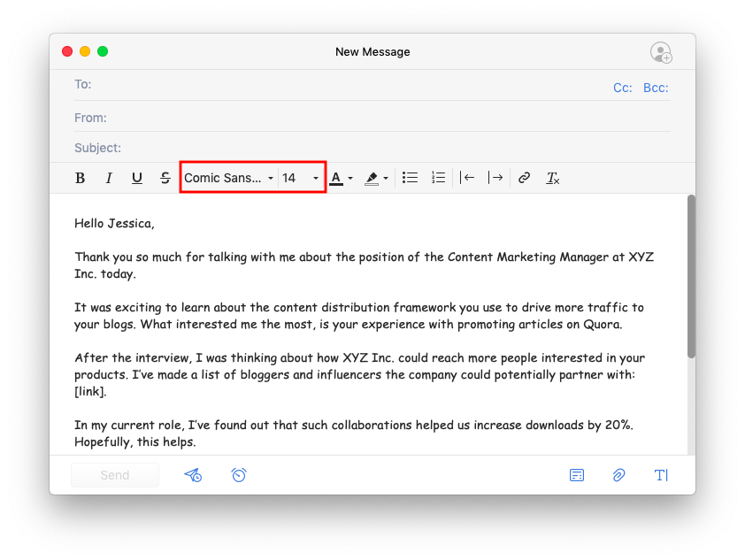Click the Send button
This screenshot has height=560, width=745.
(114, 475)
